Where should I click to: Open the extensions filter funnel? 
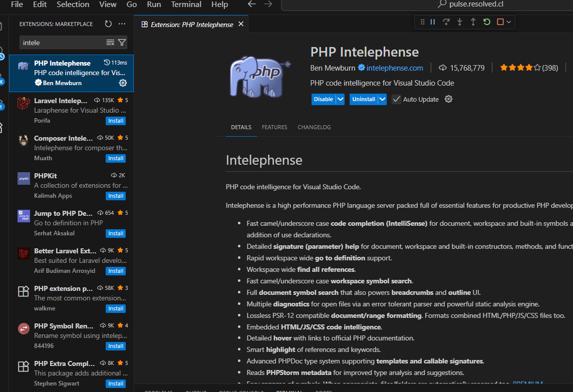click(x=122, y=43)
